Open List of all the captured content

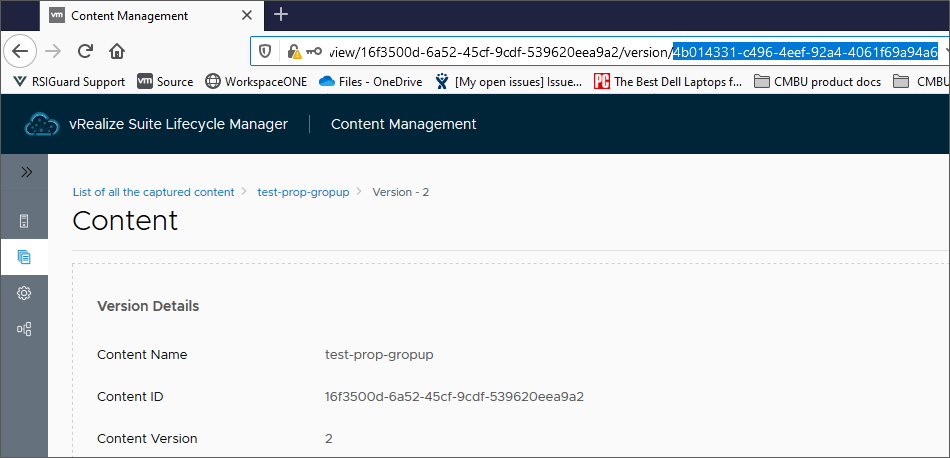tap(153, 192)
